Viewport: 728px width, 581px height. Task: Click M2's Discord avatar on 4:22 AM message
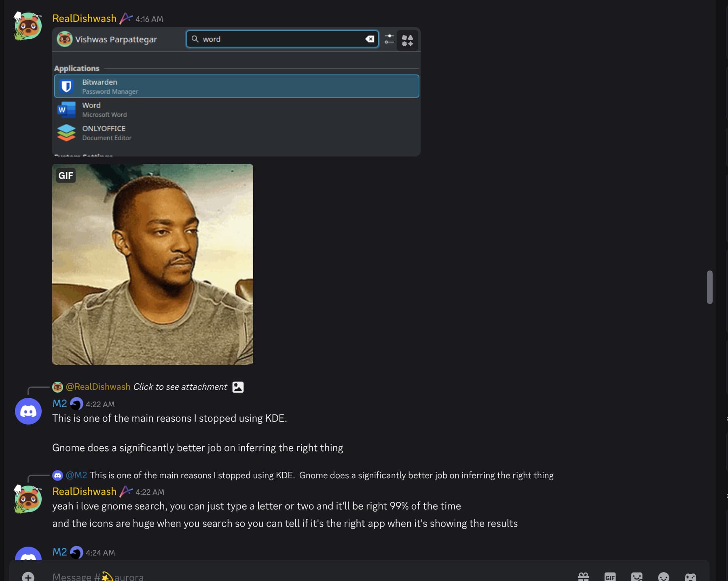[28, 411]
